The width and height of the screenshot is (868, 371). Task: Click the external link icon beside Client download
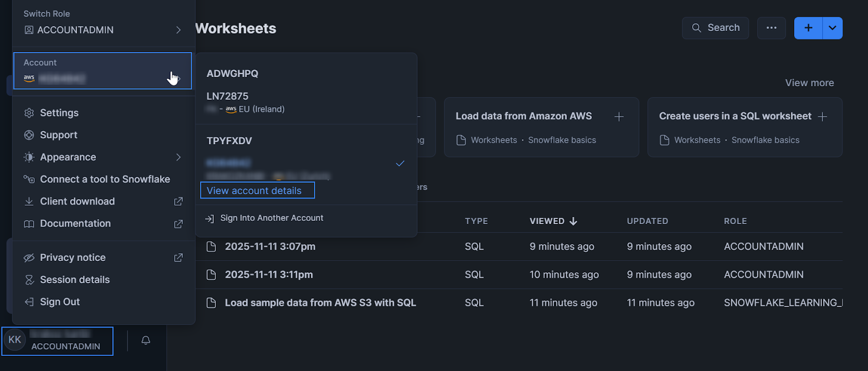click(178, 201)
